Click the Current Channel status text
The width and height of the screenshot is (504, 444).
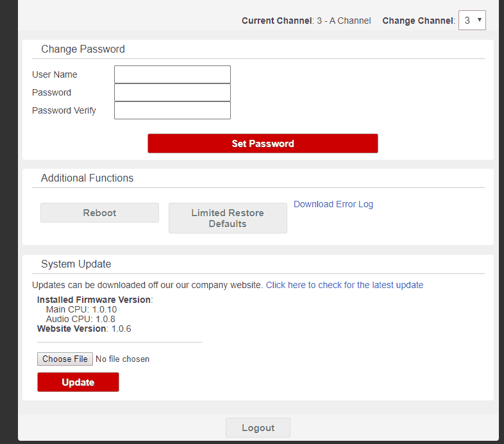click(x=306, y=21)
